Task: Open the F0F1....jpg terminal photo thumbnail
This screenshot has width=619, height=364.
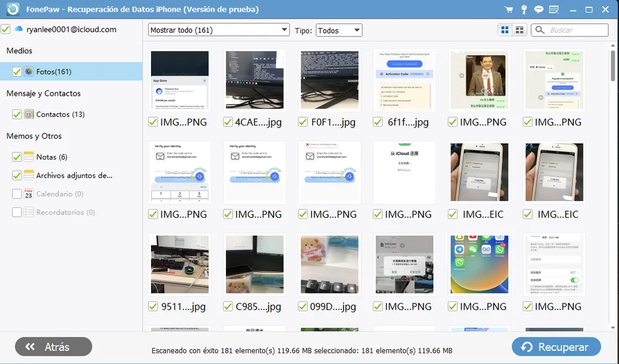Action: 330,80
